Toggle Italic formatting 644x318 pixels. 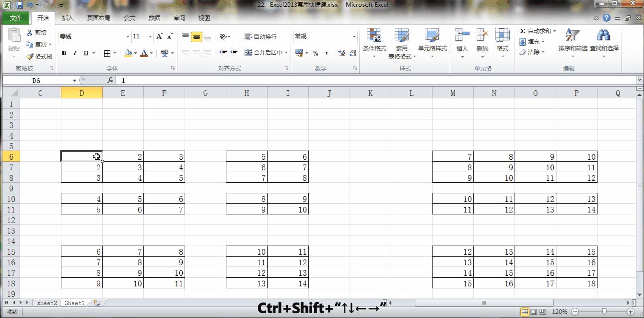coord(75,53)
